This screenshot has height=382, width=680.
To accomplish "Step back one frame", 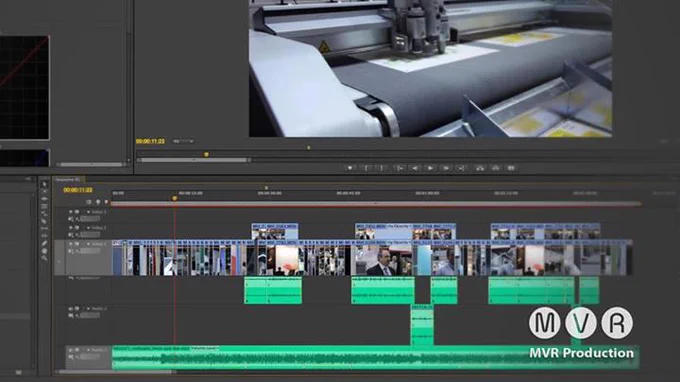I will point(415,168).
